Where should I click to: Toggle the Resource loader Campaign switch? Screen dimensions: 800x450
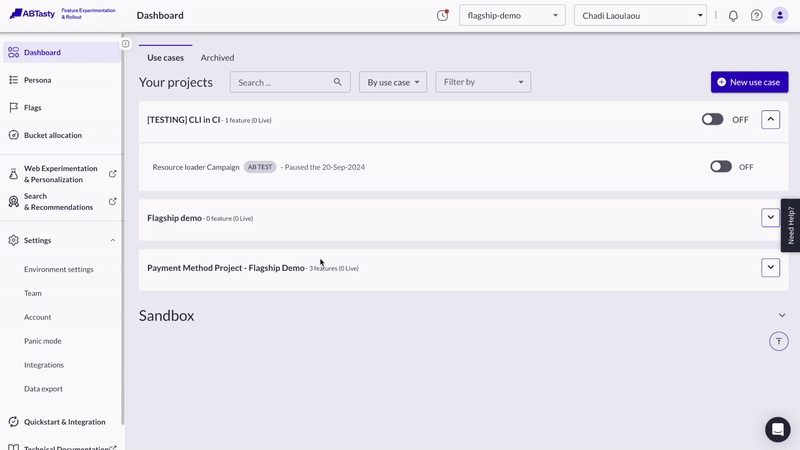pos(721,167)
